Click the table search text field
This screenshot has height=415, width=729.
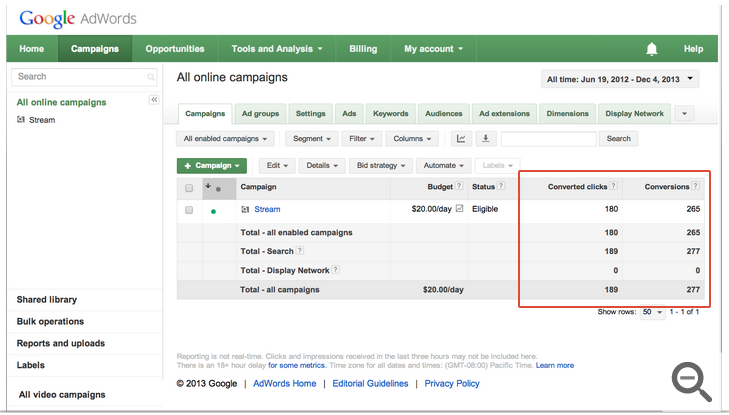click(549, 138)
